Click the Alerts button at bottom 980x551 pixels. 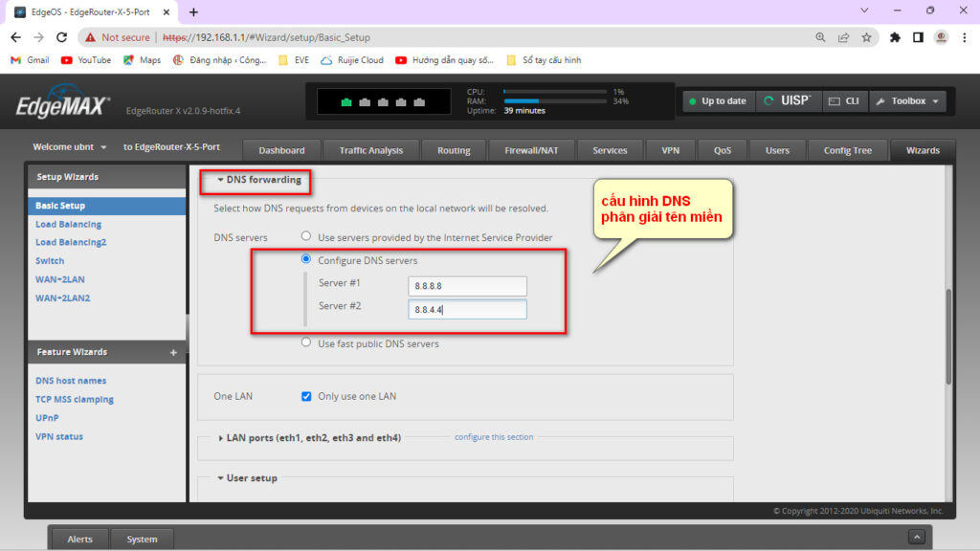(x=80, y=539)
